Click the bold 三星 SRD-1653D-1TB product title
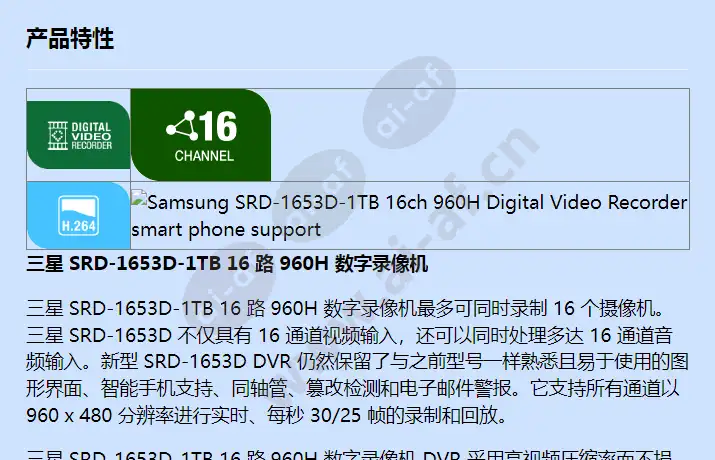Screen dimensions: 715x460 (227, 264)
